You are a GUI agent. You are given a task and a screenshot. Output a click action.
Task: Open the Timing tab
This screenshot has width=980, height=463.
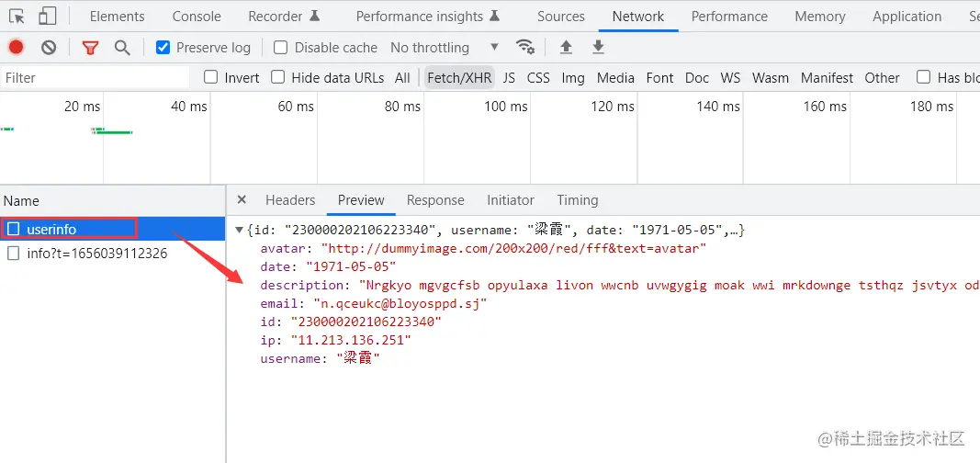(x=578, y=200)
